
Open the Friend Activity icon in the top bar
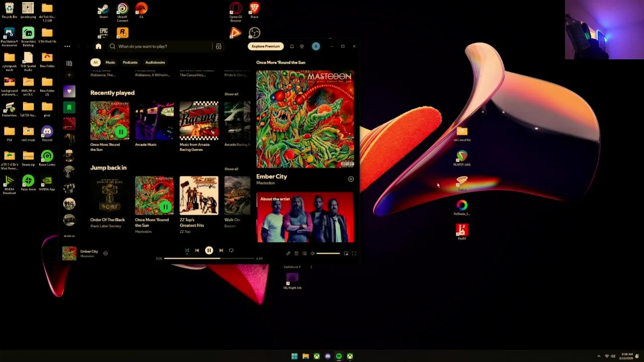click(302, 46)
